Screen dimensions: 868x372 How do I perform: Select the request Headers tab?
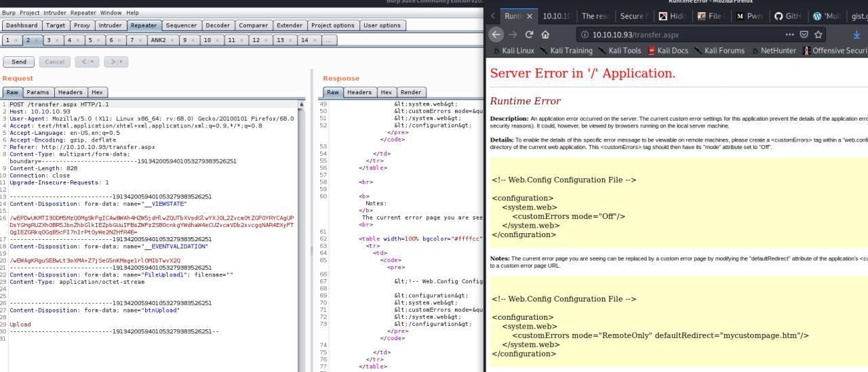[x=70, y=92]
